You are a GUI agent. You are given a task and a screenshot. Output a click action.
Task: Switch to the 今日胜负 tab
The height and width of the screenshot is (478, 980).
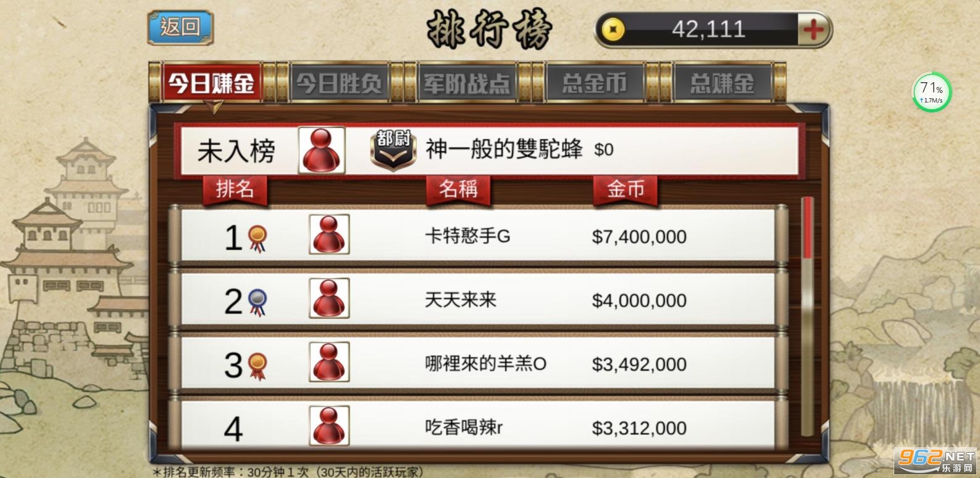coord(338,83)
